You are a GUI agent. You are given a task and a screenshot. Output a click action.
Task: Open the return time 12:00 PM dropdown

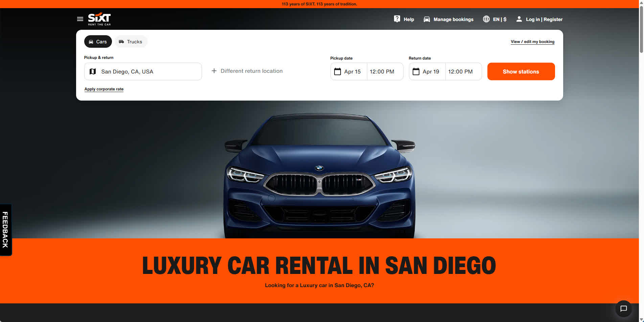461,71
